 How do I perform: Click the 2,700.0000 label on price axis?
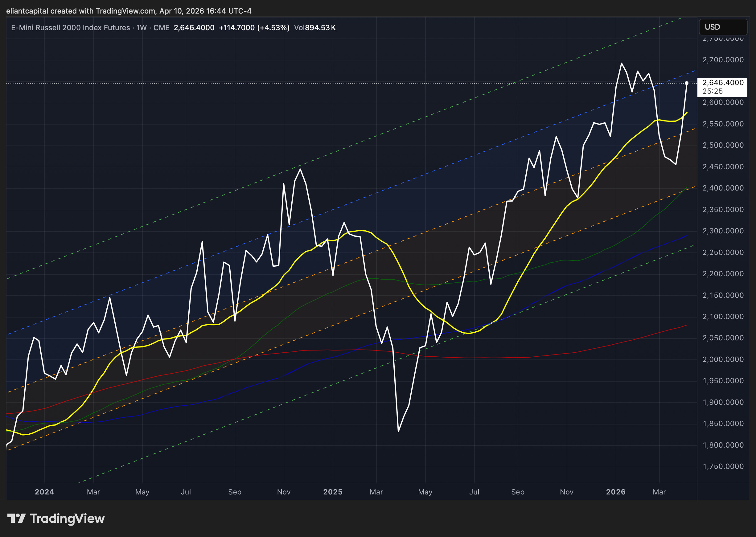(723, 60)
